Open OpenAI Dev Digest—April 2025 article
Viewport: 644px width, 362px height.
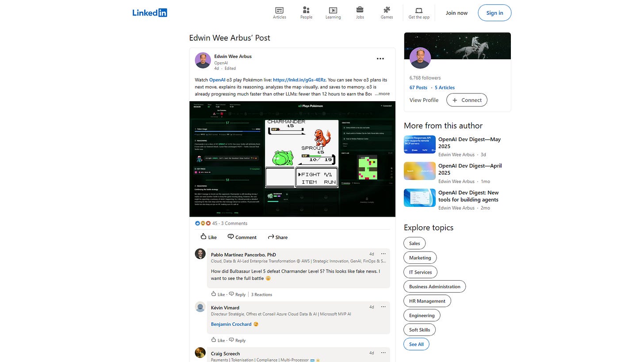click(x=470, y=169)
